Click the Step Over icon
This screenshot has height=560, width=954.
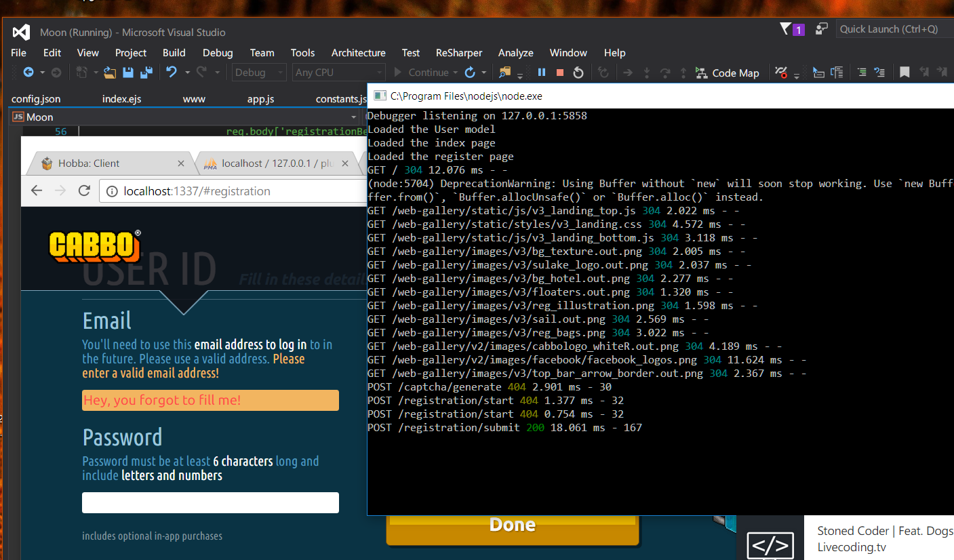(x=664, y=73)
